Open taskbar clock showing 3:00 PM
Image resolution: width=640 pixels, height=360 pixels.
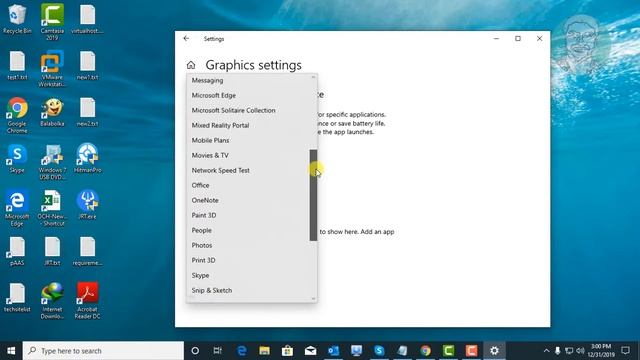[601, 351]
